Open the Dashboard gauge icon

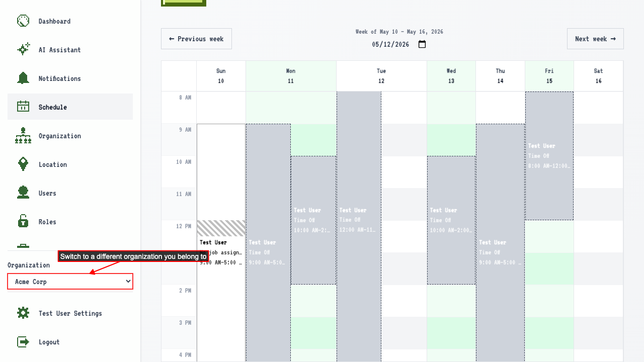(x=23, y=21)
